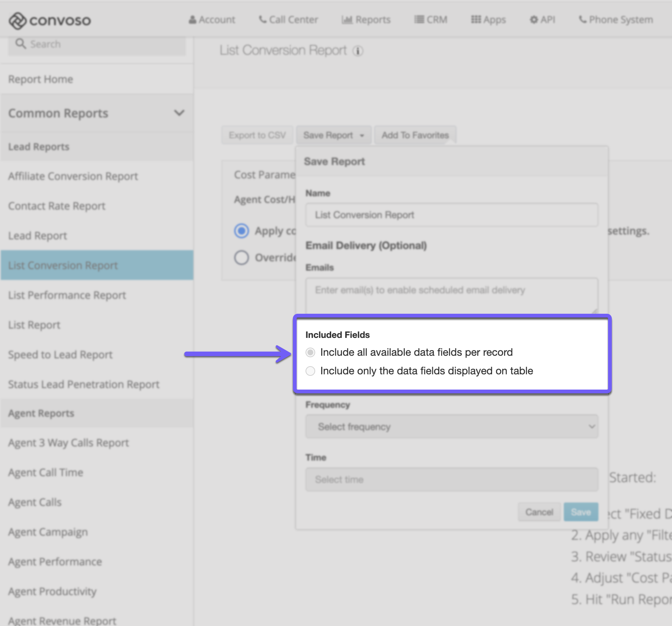Click the search magnifier icon
This screenshot has height=626, width=672.
point(20,44)
